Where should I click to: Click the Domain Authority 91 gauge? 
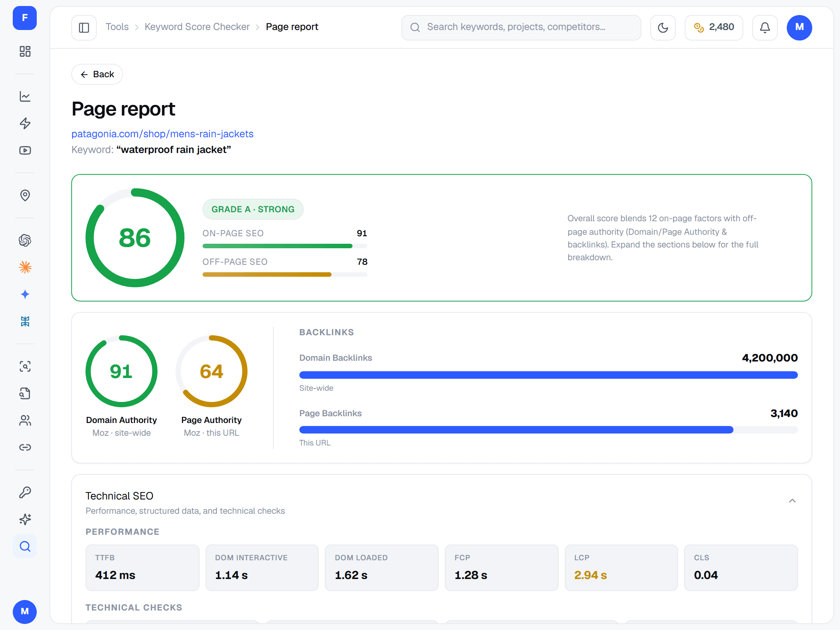tap(121, 371)
